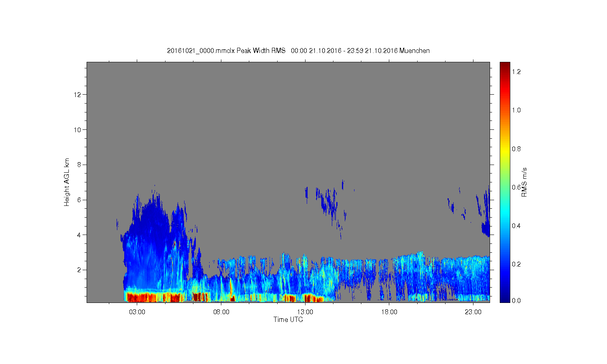Click the colorbar value '0.0'
The height and width of the screenshot is (364, 607).
(x=516, y=301)
